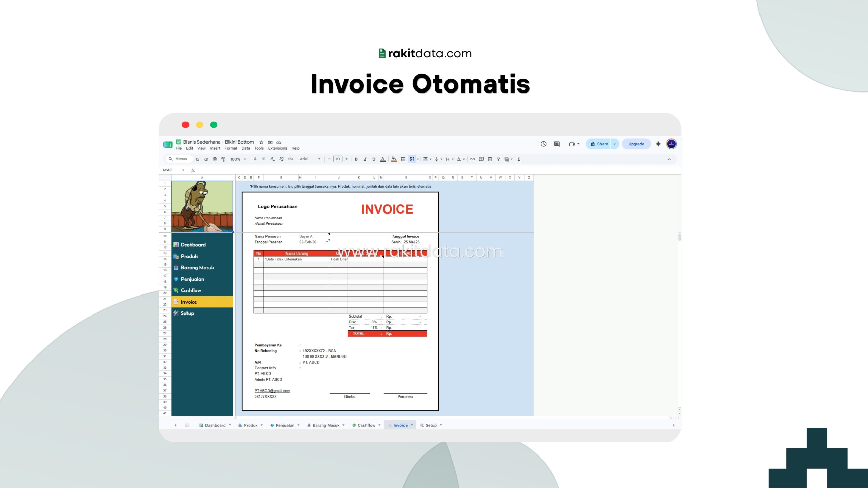
Task: Select the janitor fish image thumbnail
Action: [x=202, y=206]
